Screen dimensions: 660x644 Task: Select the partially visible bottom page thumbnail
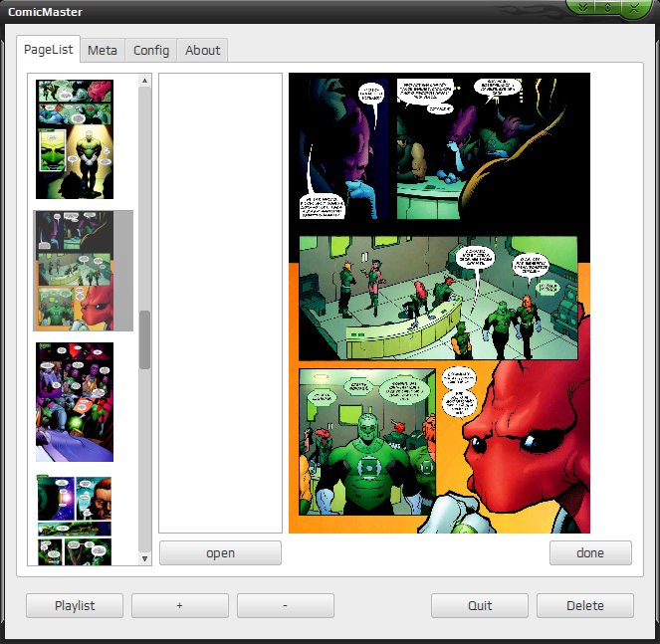(75, 520)
